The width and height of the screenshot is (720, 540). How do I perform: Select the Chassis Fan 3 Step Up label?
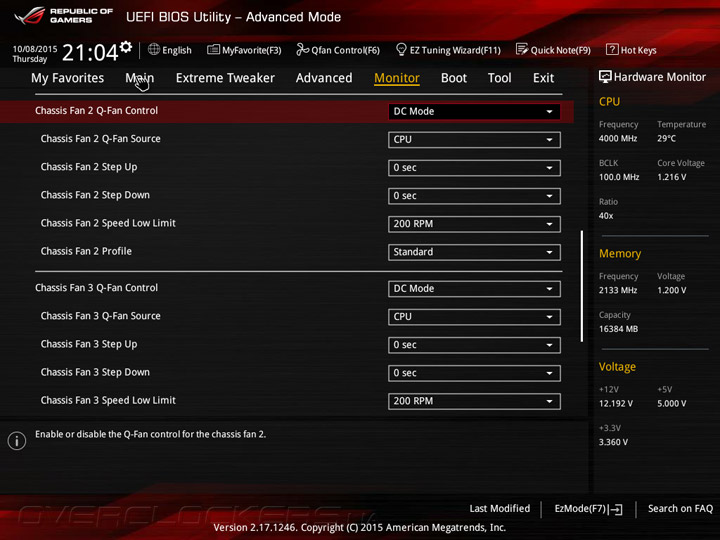click(89, 344)
